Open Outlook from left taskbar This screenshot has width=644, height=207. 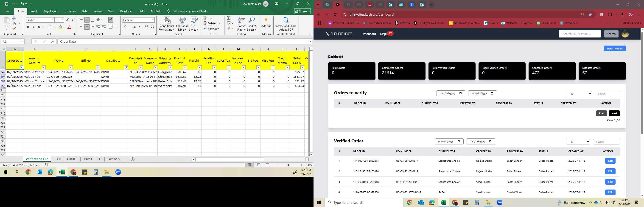39,172
